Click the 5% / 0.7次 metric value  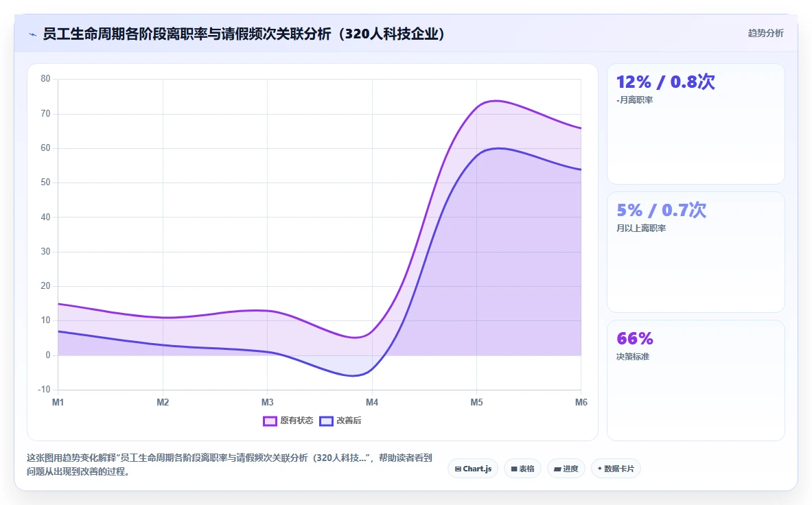tap(661, 210)
